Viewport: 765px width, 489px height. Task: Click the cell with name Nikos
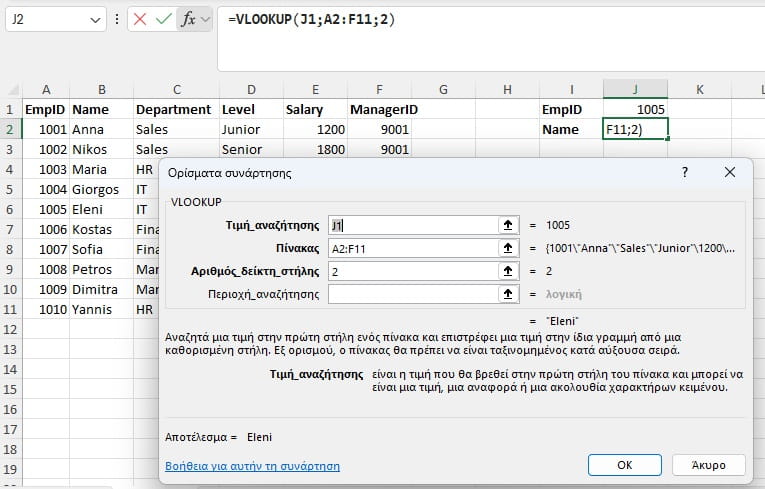point(101,149)
